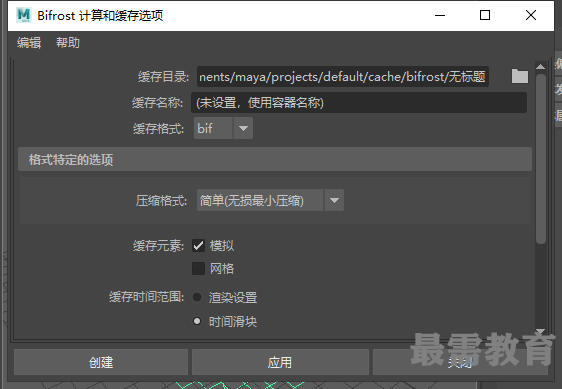Click the 关闭 button
The image size is (562, 389).
[460, 362]
